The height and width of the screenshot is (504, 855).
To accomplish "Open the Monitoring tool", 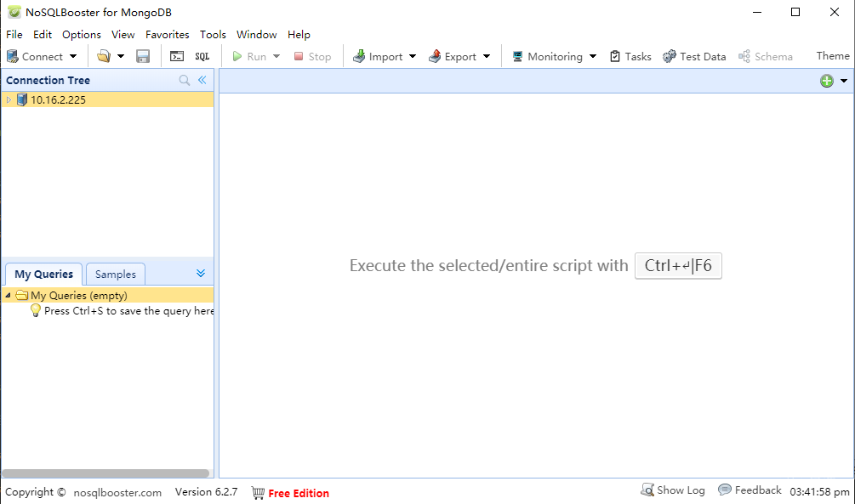I will [x=548, y=57].
